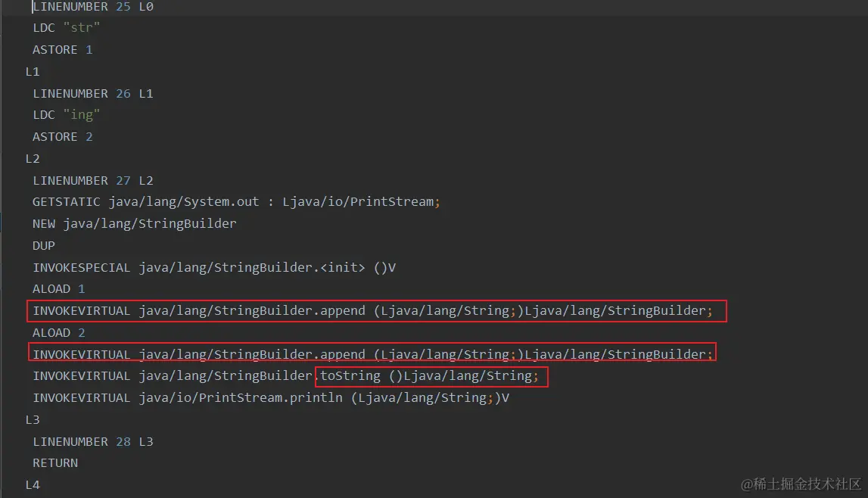Image resolution: width=868 pixels, height=498 pixels.
Task: Click the line 'LINENUMBER 25 L0'
Action: (x=93, y=7)
